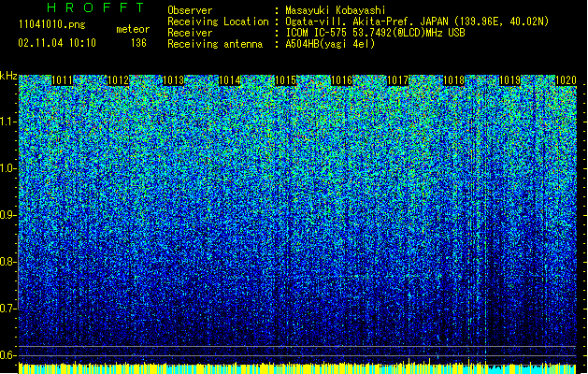Click the Receiving antenna label
The width and height of the screenshot is (588, 374).
(x=215, y=44)
